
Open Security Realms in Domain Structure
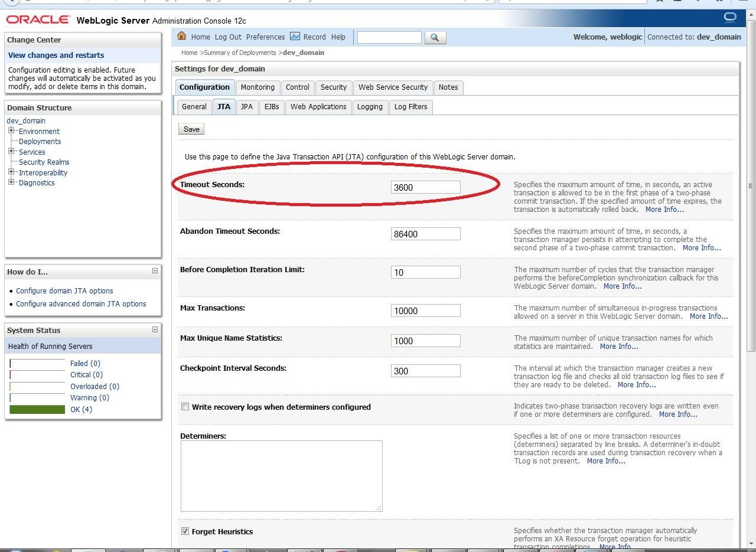44,162
